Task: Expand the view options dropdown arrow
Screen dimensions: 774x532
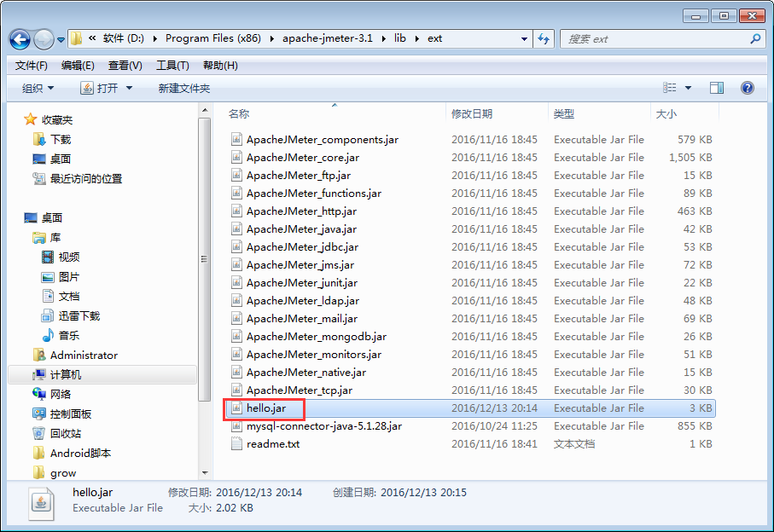Action: tap(688, 89)
